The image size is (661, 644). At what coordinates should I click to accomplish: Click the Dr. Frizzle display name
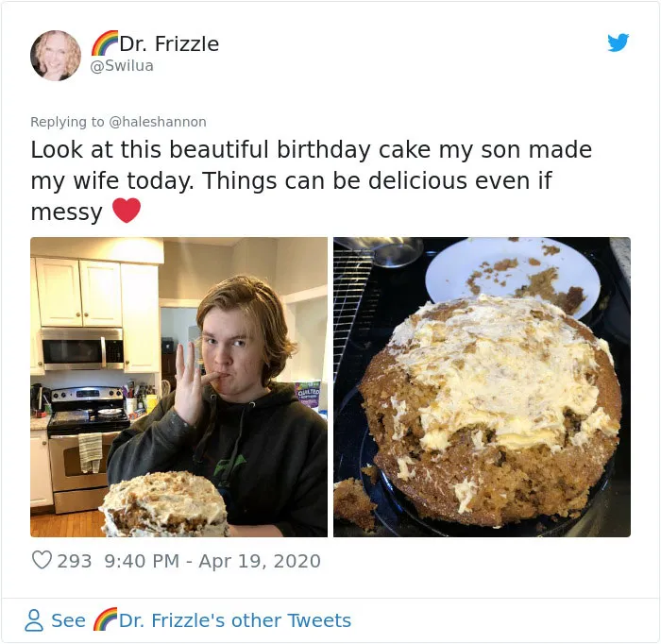coord(169,43)
